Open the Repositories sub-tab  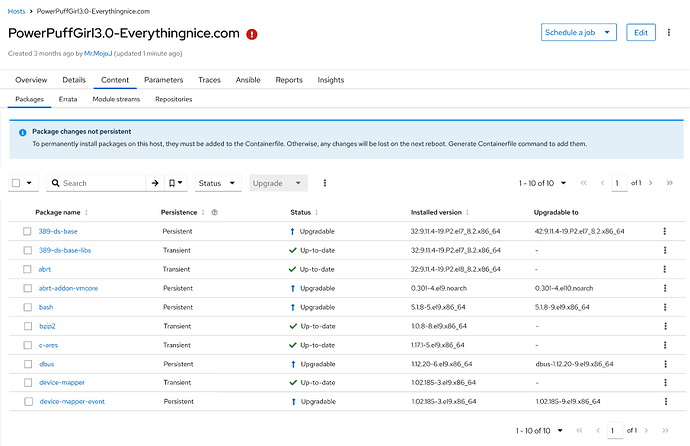point(174,99)
